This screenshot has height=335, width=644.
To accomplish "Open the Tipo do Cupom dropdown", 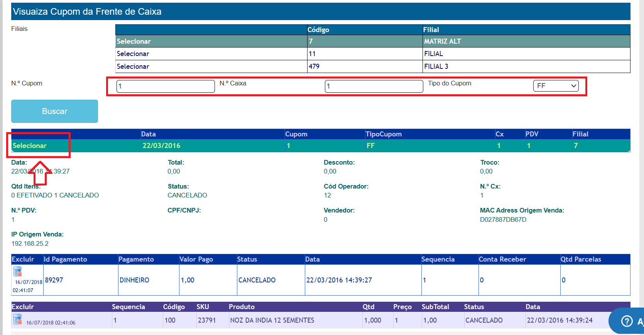I will point(556,86).
